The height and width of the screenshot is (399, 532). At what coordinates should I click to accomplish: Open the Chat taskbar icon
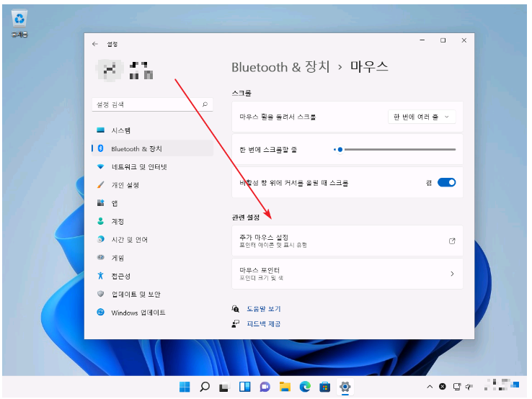[265, 387]
